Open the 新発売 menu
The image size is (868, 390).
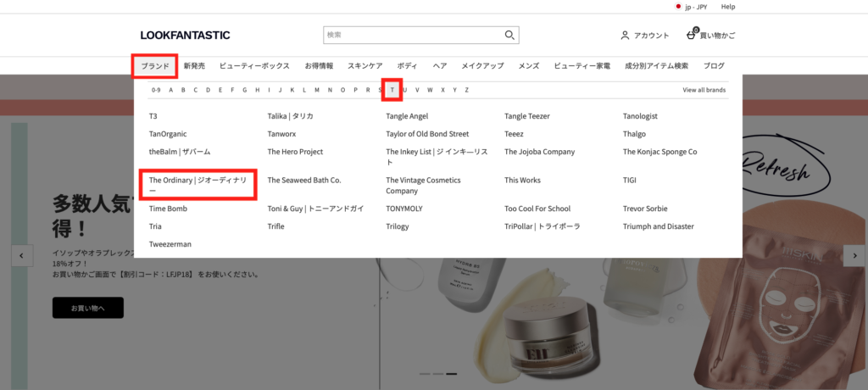pos(194,66)
